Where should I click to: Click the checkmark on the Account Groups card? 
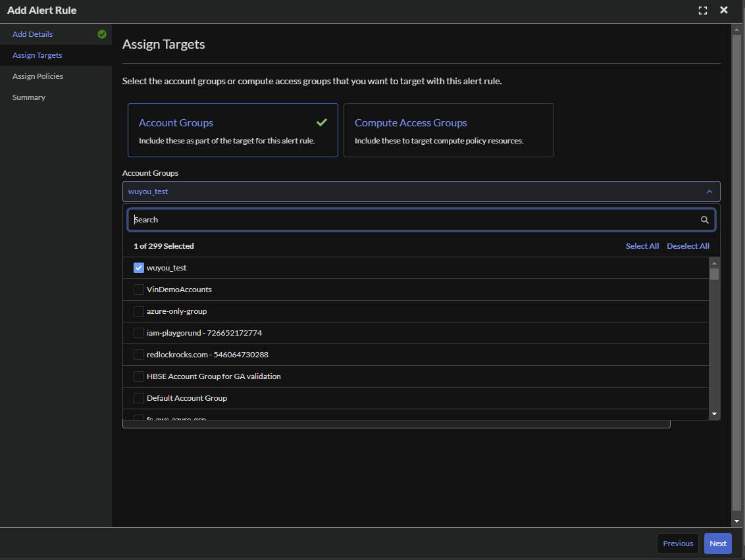[x=322, y=122]
